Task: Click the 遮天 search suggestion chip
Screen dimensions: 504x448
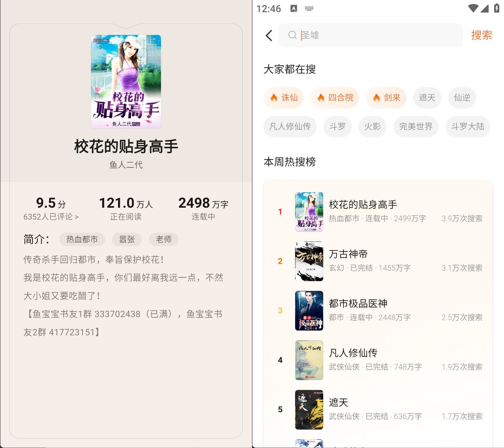Action: [x=427, y=98]
